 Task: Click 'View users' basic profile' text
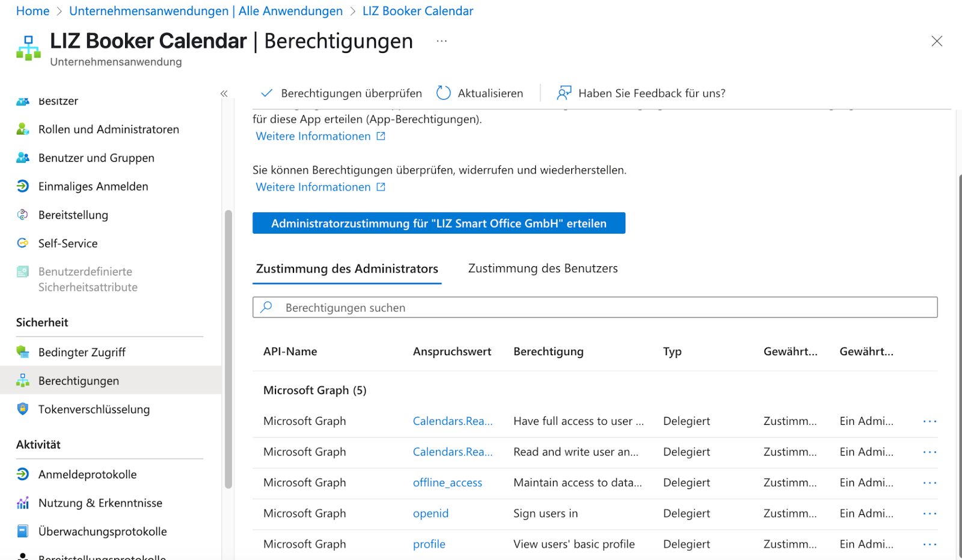click(574, 544)
